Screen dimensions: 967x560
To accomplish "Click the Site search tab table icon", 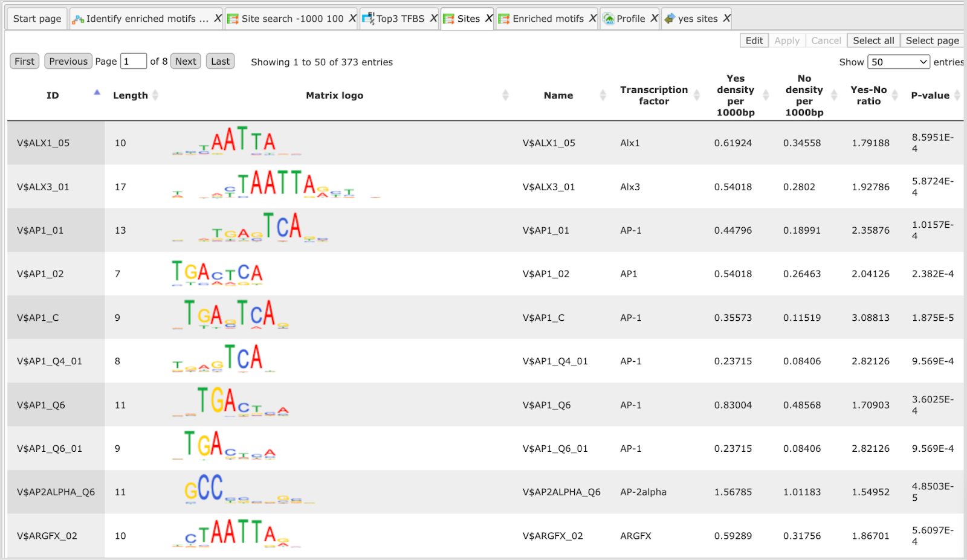I will (x=233, y=19).
